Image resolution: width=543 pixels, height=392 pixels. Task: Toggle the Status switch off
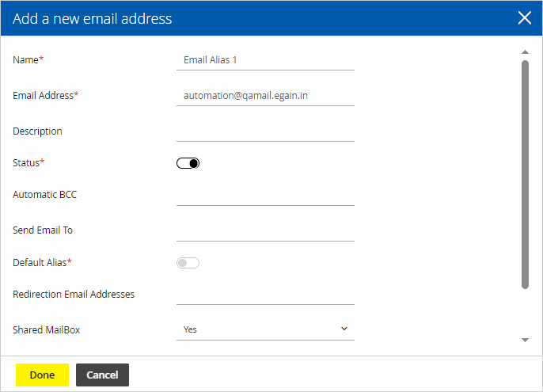point(188,163)
